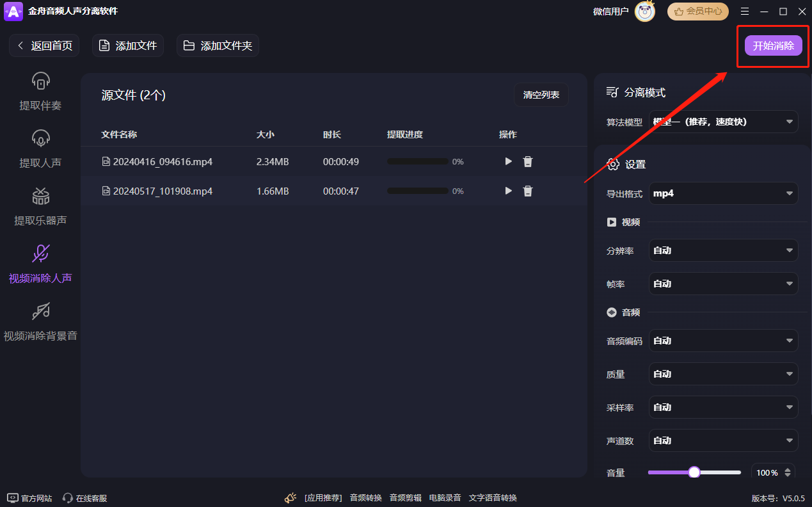The width and height of the screenshot is (812, 507).
Task: Open the 视频消除背景音 mode
Action: [x=40, y=321]
